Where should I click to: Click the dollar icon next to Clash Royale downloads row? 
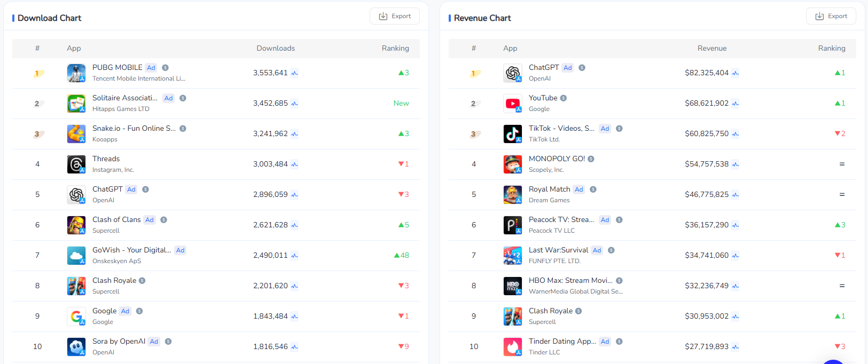(142, 281)
